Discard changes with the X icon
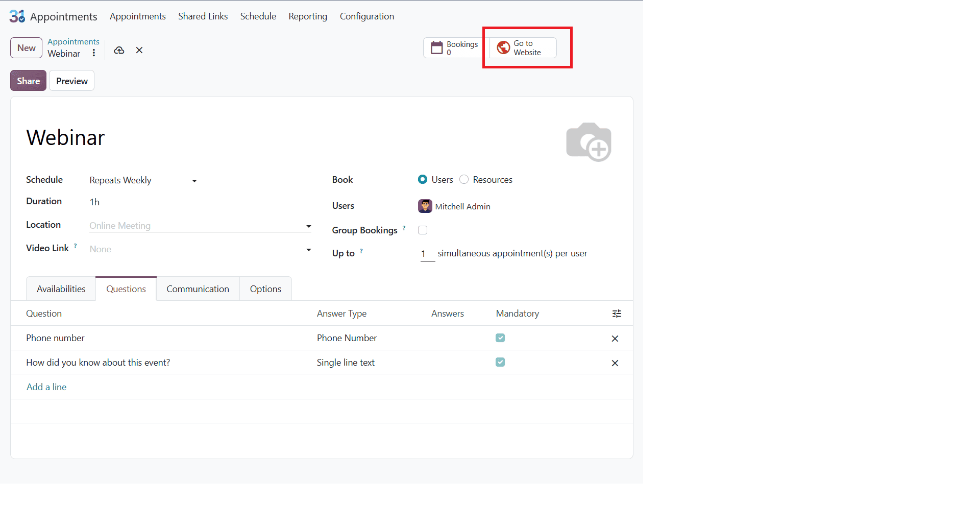The height and width of the screenshot is (527, 980). coord(139,50)
